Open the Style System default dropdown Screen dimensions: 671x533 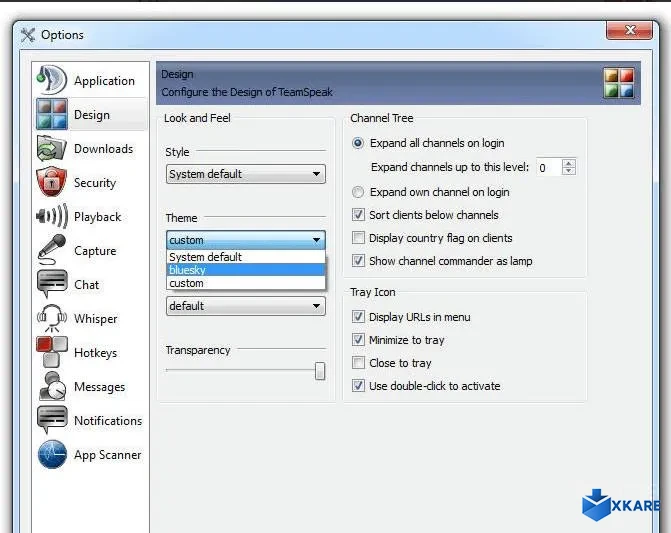246,174
